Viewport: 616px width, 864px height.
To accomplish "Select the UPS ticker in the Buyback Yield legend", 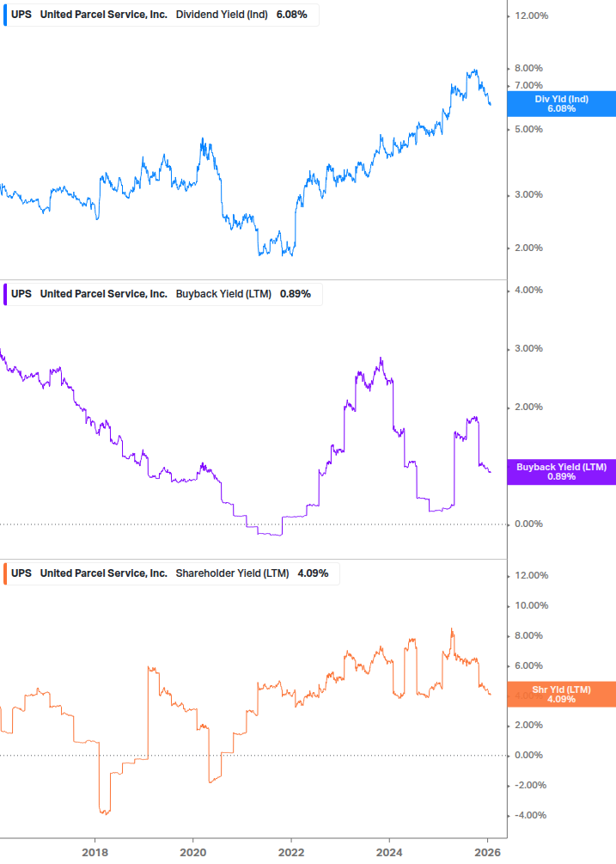I will pos(21,293).
